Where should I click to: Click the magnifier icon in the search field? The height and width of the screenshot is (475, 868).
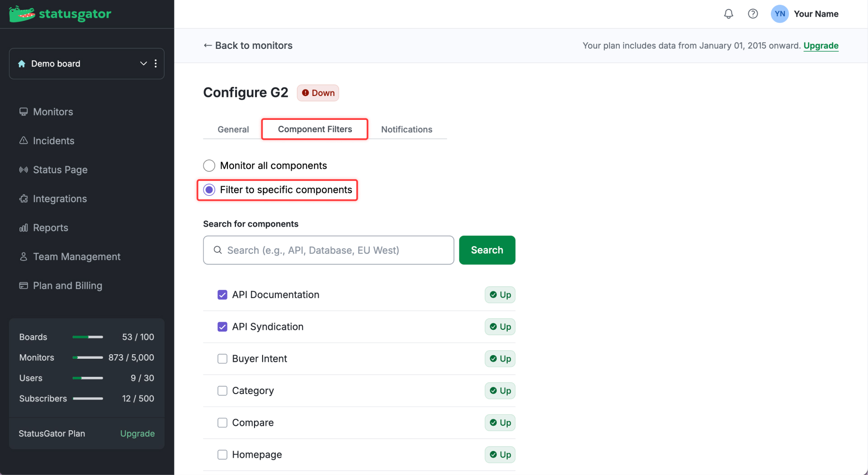click(217, 250)
